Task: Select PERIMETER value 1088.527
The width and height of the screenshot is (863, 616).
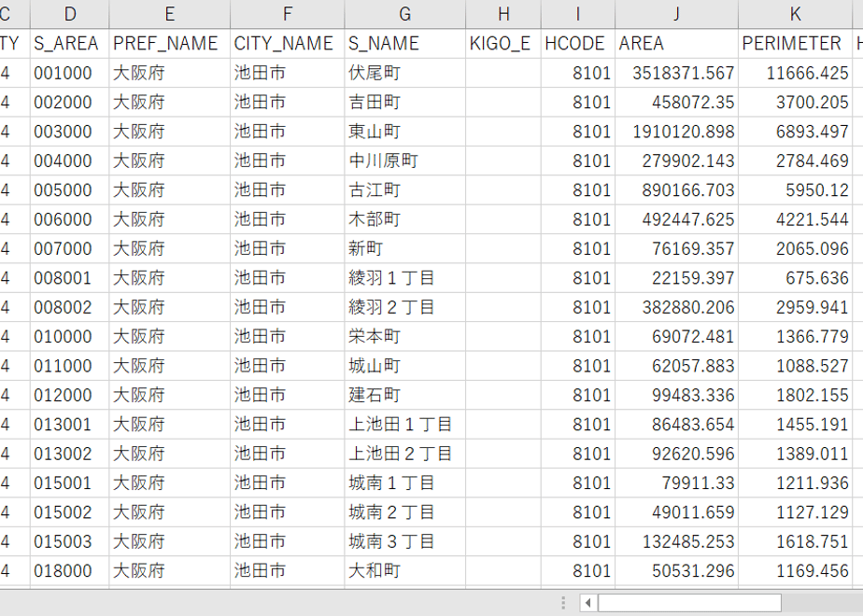Action: [796, 366]
